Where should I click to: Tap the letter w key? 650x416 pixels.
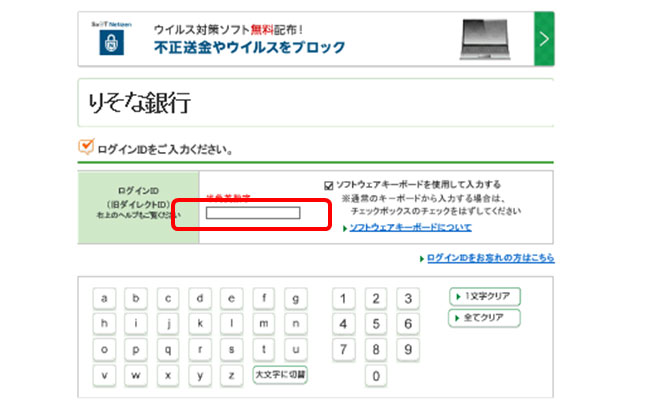(x=136, y=375)
